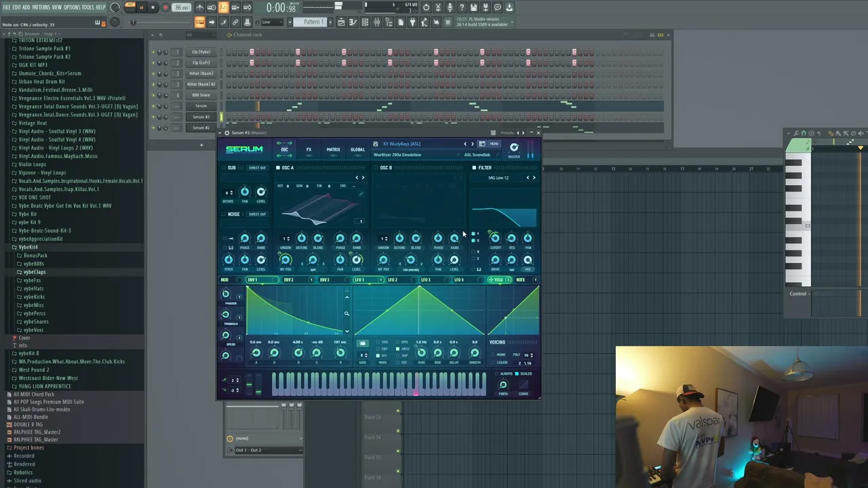Click the Serum pitch bend wheel
Image resolution: width=868 pixels, height=488 pixels.
(x=249, y=385)
